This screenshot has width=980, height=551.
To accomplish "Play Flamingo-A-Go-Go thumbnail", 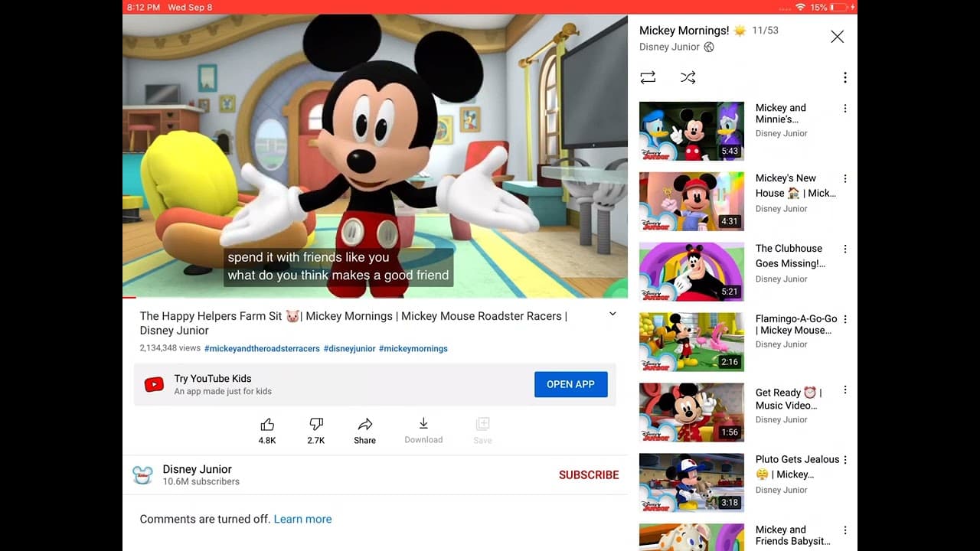I will (x=691, y=342).
